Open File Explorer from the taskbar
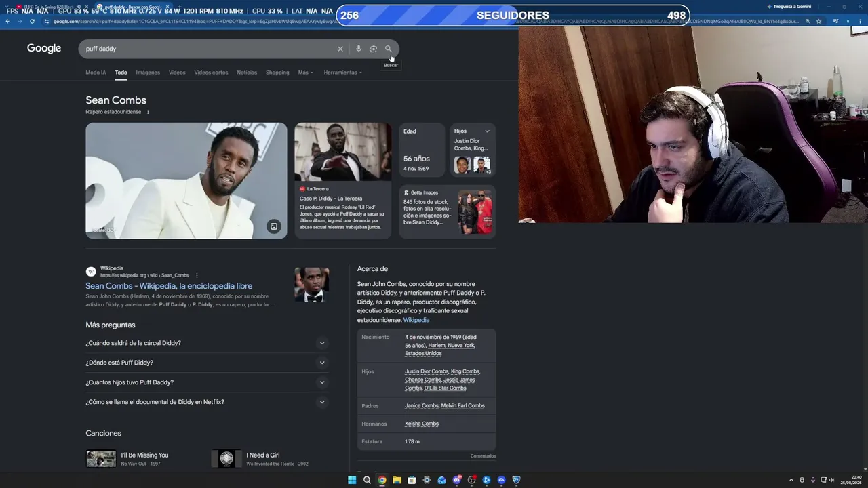The width and height of the screenshot is (868, 488). 397,480
